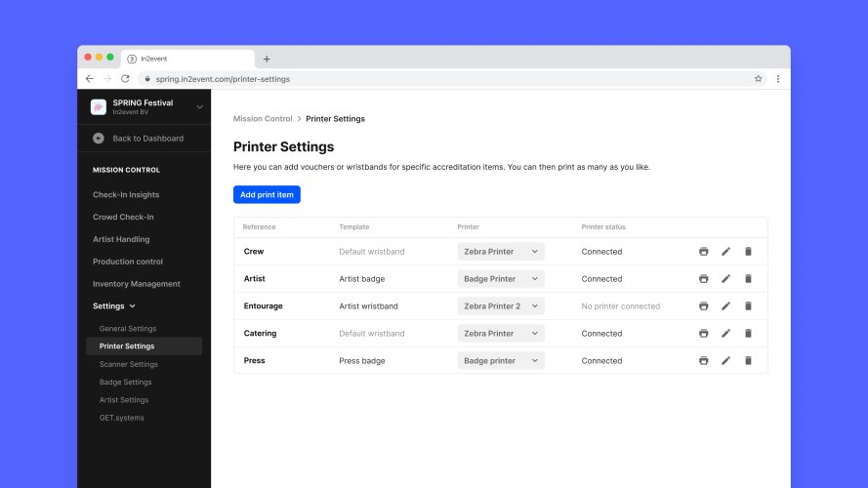Open a new browser tab
Image resolution: width=868 pixels, height=488 pixels.
267,59
